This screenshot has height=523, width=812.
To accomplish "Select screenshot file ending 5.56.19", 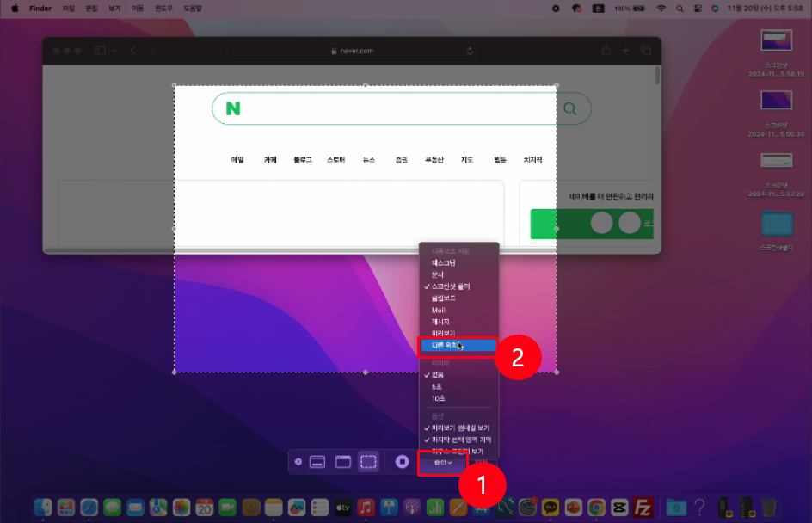I will click(x=776, y=52).
